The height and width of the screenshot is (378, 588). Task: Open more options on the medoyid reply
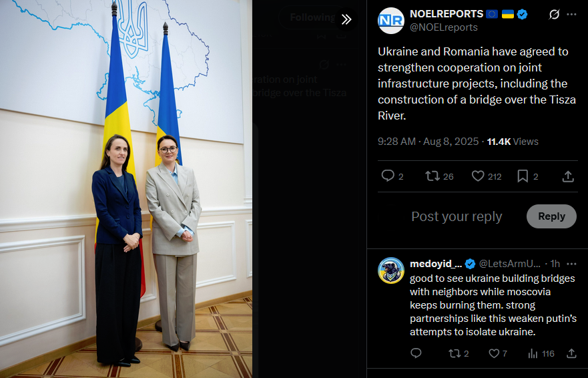(571, 264)
